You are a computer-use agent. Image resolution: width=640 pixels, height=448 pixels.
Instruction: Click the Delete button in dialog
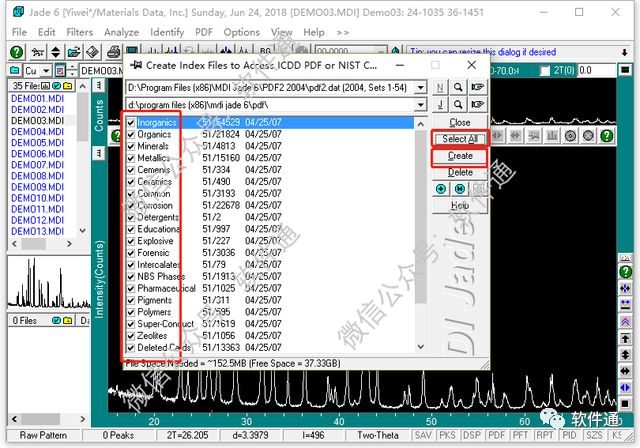click(460, 173)
